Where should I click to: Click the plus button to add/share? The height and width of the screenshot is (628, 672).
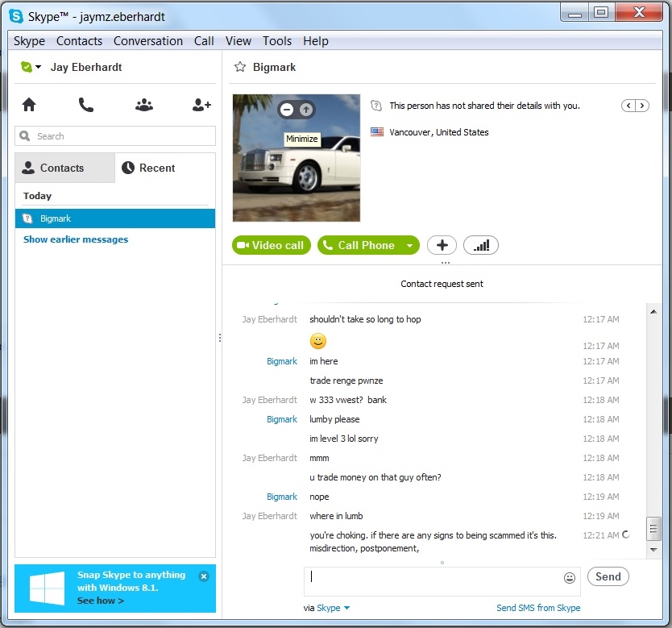[442, 245]
